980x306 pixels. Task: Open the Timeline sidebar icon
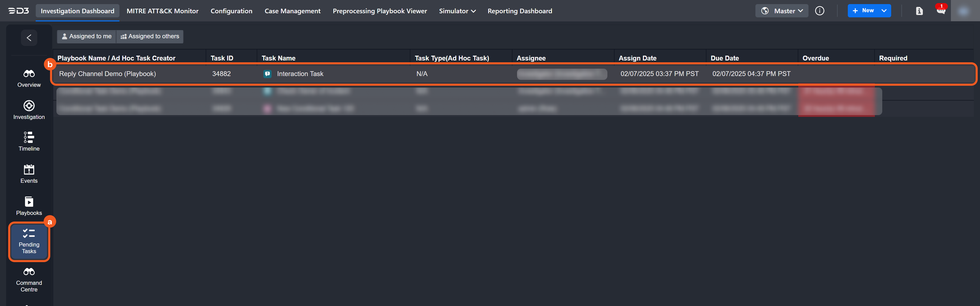pyautogui.click(x=29, y=137)
